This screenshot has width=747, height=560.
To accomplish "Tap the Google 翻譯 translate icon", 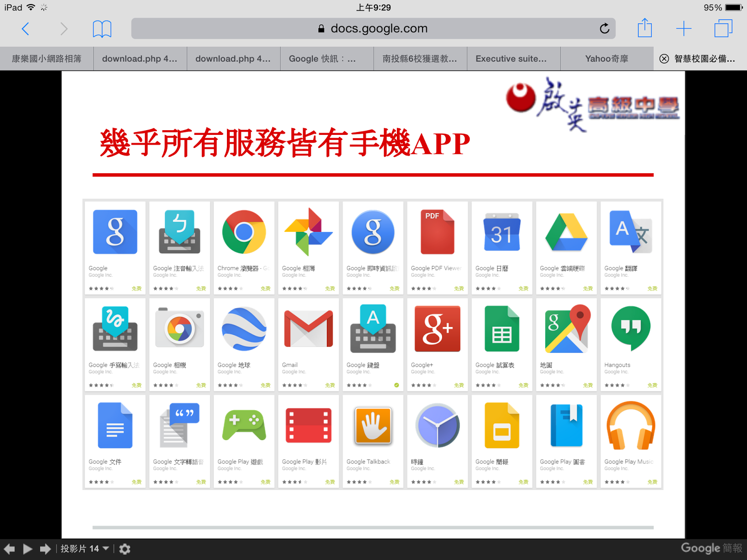I will (x=631, y=232).
